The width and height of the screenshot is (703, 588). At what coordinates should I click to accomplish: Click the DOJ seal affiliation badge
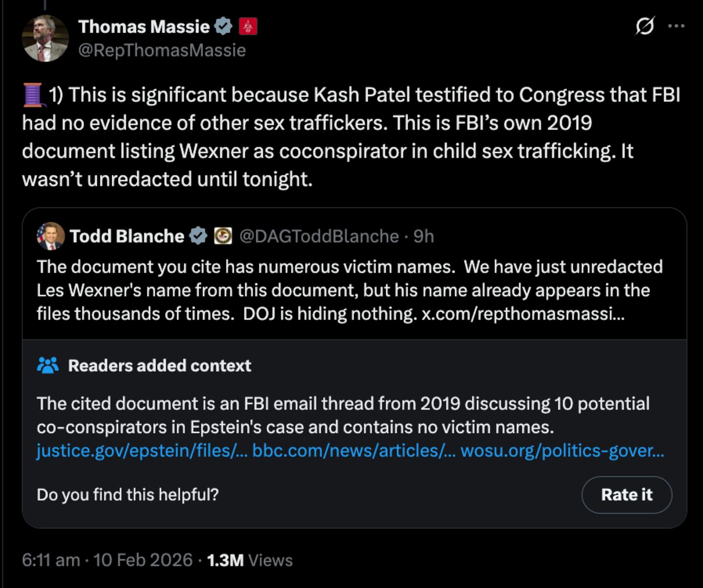coord(223,236)
